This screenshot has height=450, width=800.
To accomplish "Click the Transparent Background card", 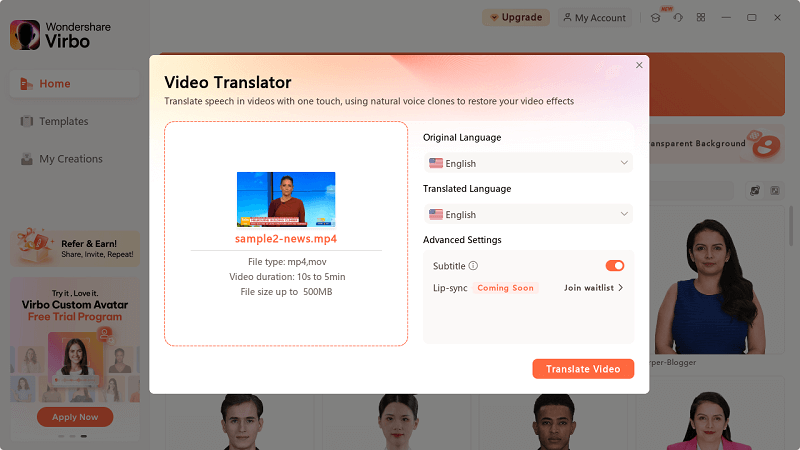I will 717,143.
